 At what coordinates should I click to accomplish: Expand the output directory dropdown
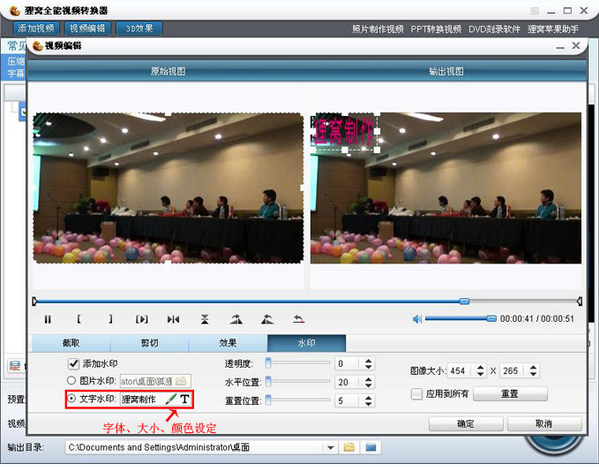pyautogui.click(x=330, y=447)
